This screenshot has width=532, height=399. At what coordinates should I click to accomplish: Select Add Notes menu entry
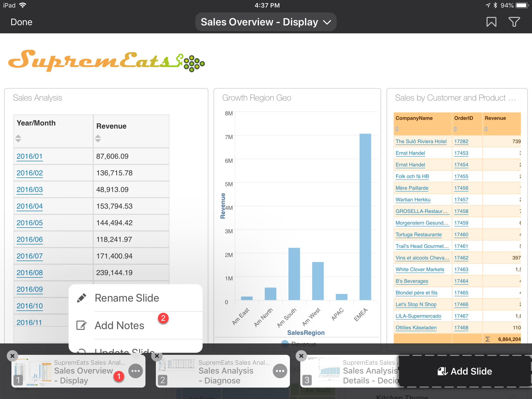(x=119, y=325)
